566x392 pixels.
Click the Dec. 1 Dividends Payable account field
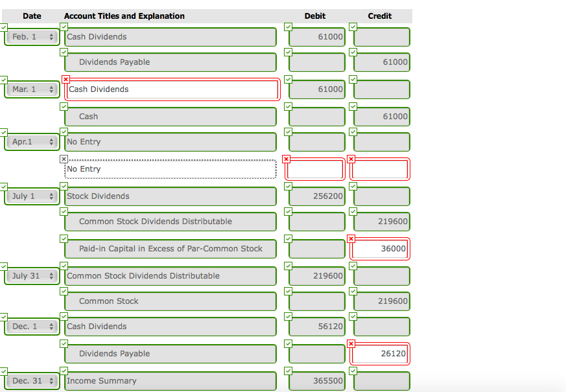tap(171, 353)
